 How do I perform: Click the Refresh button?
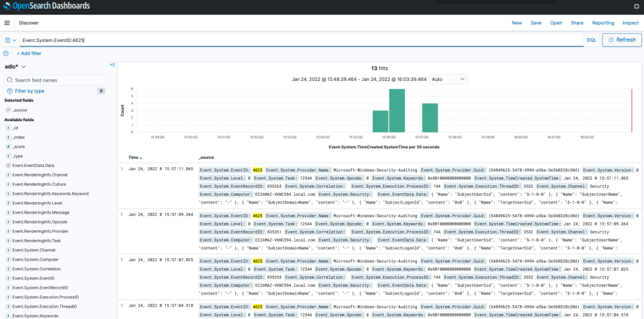tap(622, 40)
